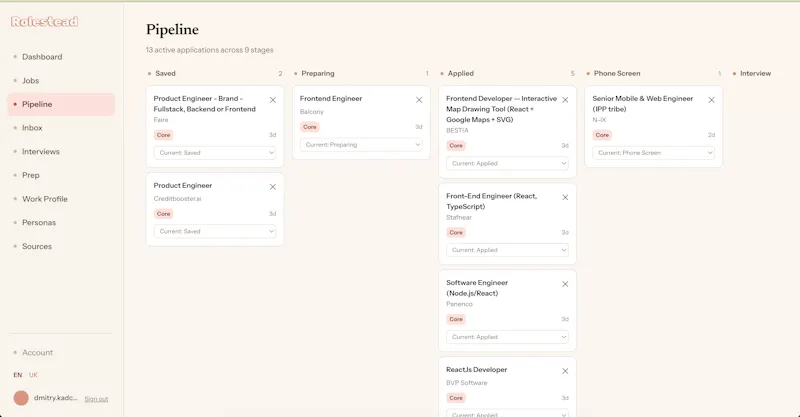Open stage dropdown on N-iX card
Viewport: 800px width, 417px height.
point(654,153)
